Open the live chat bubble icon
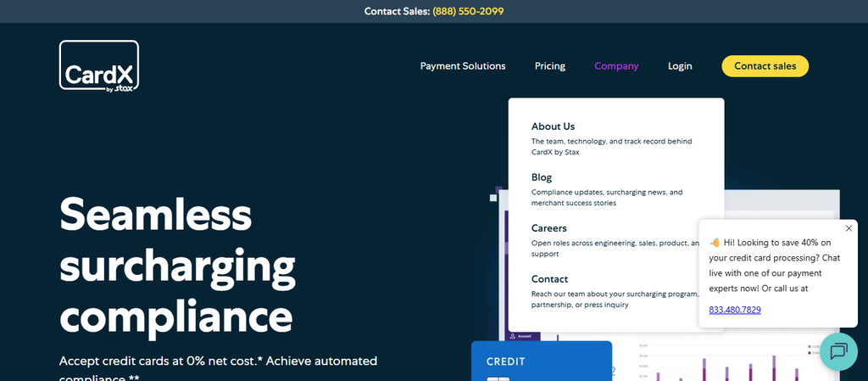This screenshot has height=381, width=868. click(838, 351)
